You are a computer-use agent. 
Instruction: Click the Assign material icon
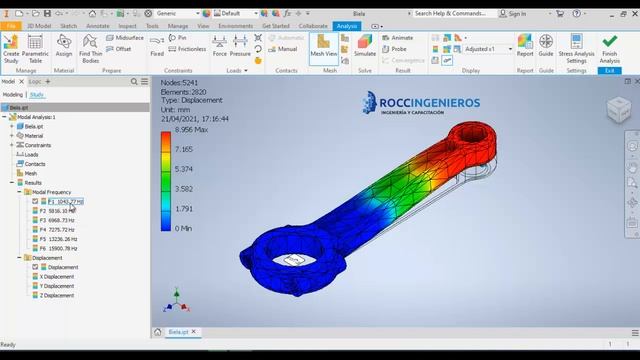tap(64, 45)
